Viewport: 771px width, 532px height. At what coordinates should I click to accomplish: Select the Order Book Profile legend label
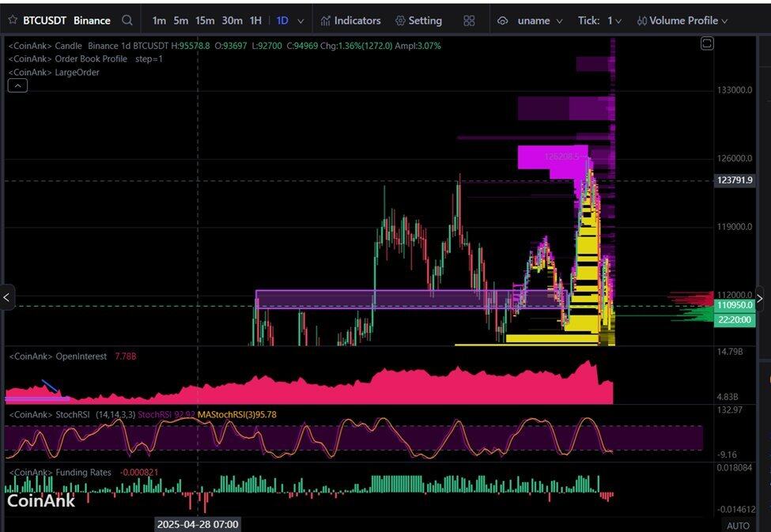tap(91, 59)
